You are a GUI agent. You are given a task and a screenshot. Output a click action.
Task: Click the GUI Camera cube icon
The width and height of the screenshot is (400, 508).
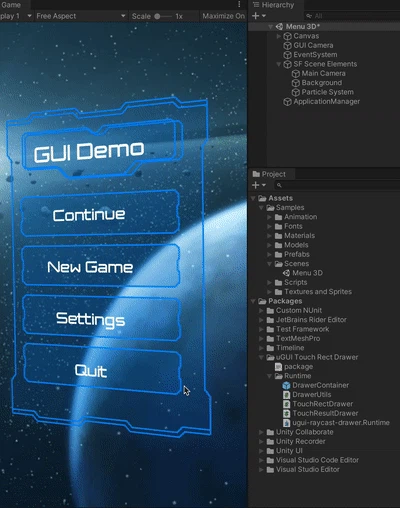click(287, 45)
